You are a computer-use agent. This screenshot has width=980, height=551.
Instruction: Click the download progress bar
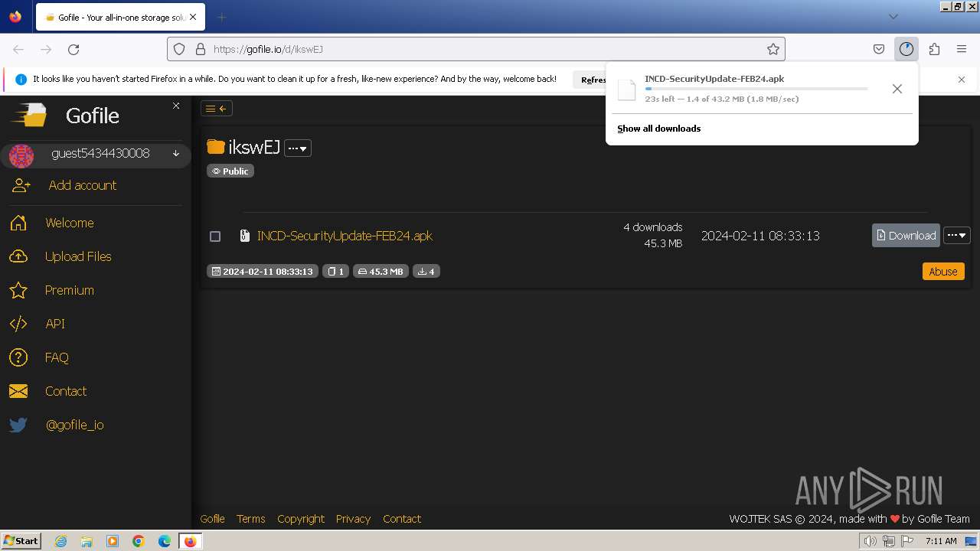pos(756,89)
